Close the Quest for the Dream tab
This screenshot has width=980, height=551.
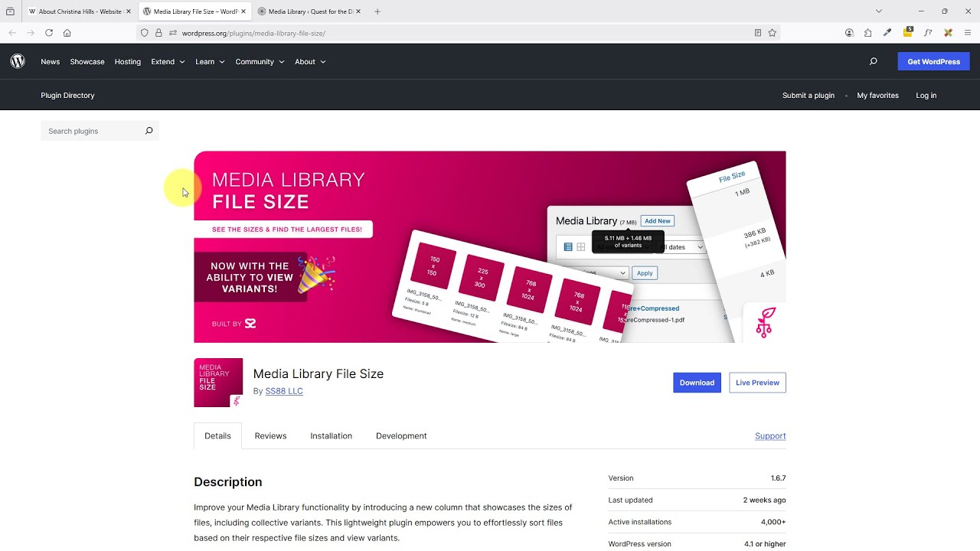click(x=358, y=11)
